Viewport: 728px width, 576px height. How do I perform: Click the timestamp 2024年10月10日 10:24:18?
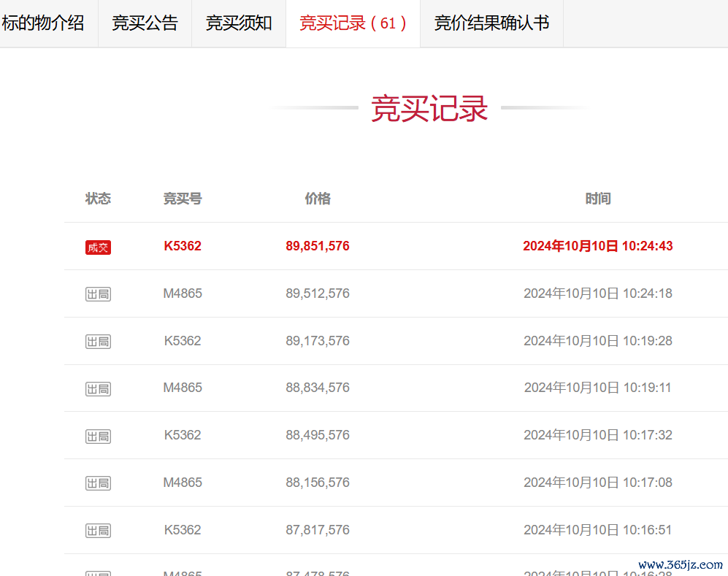pos(598,293)
